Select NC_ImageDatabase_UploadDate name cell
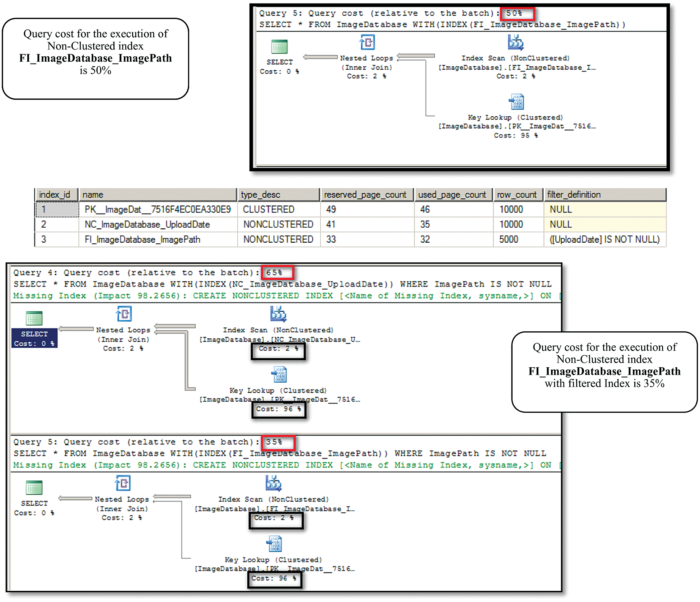Image resolution: width=700 pixels, height=602 pixels. (147, 224)
